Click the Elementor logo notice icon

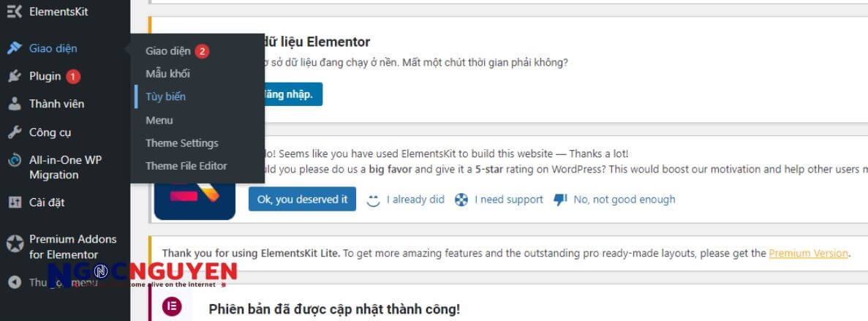(x=171, y=306)
